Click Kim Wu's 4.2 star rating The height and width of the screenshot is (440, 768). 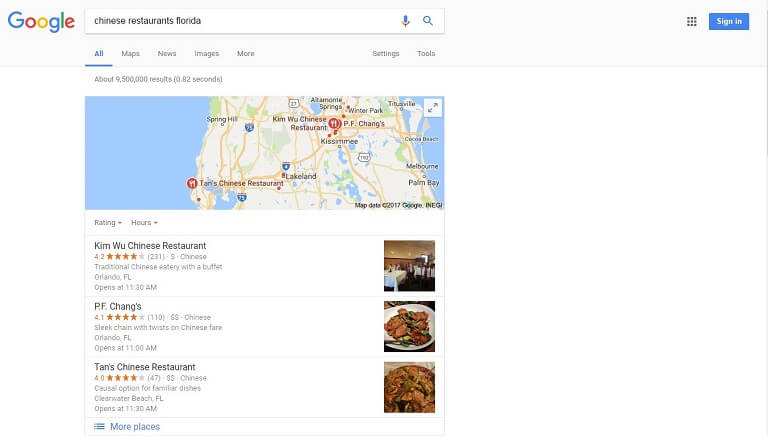pos(119,257)
